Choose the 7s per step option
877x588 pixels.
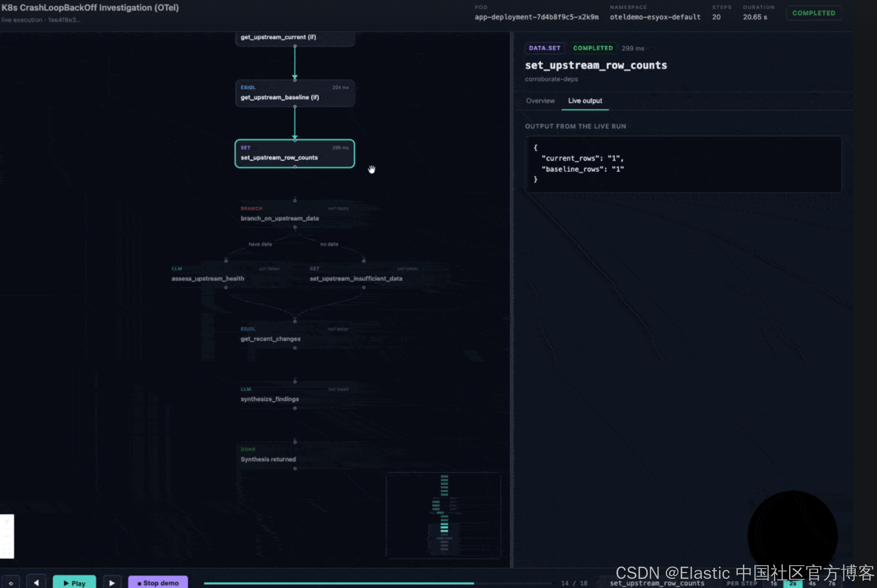pos(832,583)
